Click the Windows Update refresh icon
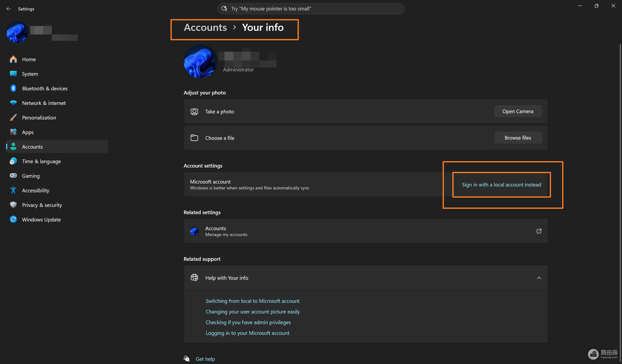Image resolution: width=622 pixels, height=364 pixels. coord(13,219)
